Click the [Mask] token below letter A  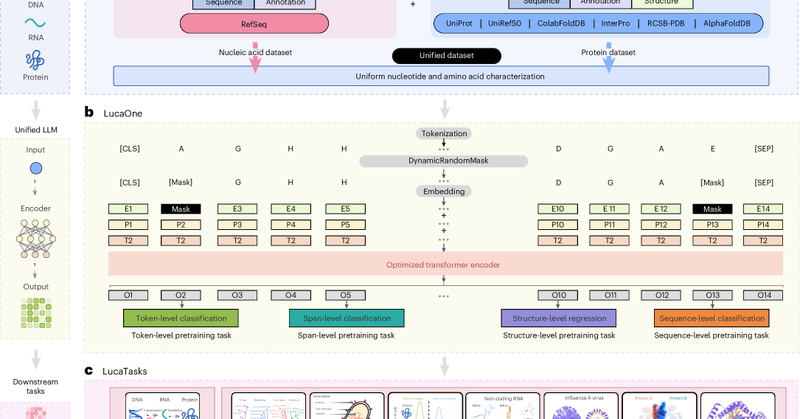[x=181, y=182]
